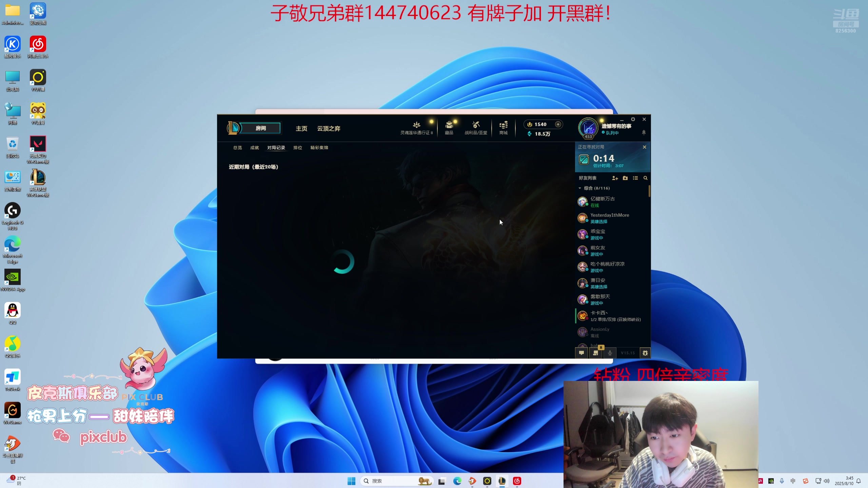This screenshot has height=488, width=868.
Task: Select the 对局记录 tab
Action: click(x=276, y=148)
